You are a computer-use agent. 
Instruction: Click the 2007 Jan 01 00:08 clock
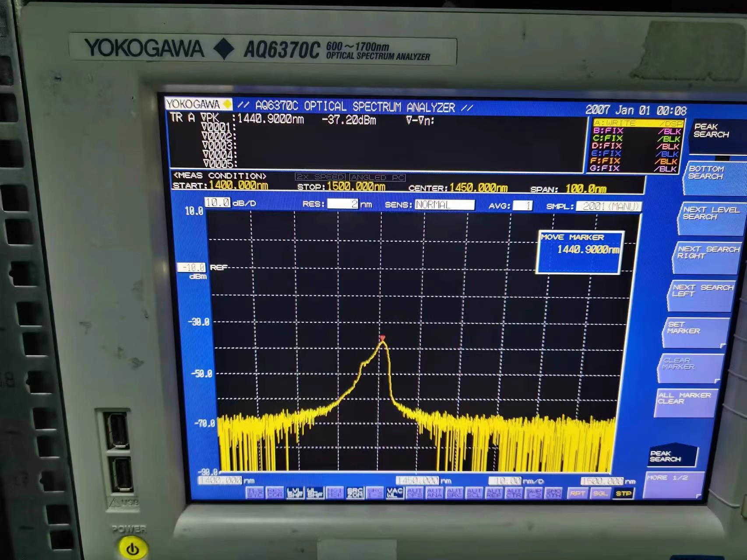[x=636, y=110]
